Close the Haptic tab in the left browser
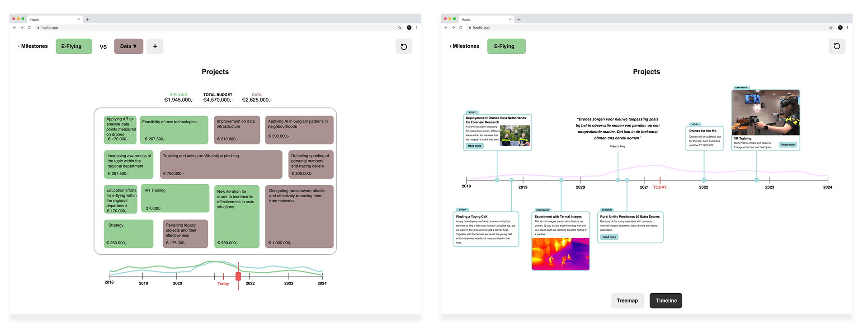Viewport: 868px width, 336px height. coord(79,19)
